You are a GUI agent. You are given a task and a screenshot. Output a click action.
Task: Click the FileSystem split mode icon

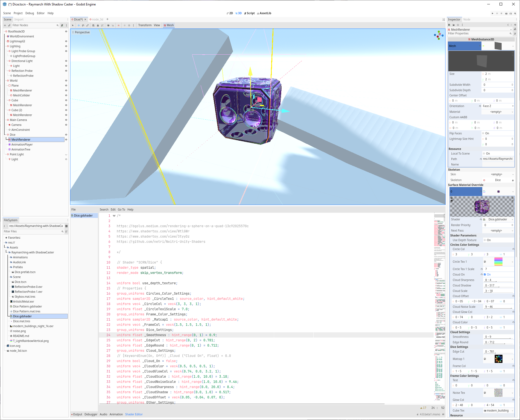click(x=66, y=226)
